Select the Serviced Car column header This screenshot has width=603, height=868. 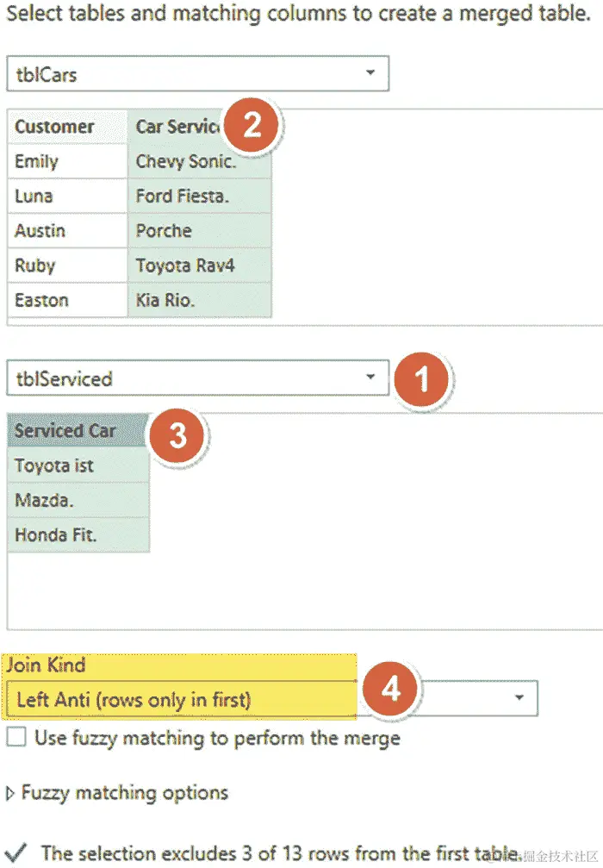[x=78, y=430]
